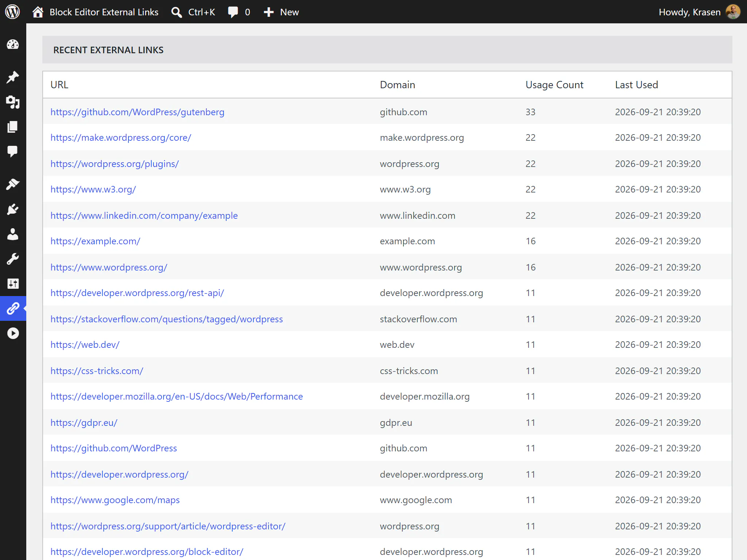747x560 pixels.
Task: Click the New content plus button
Action: pyautogui.click(x=281, y=12)
